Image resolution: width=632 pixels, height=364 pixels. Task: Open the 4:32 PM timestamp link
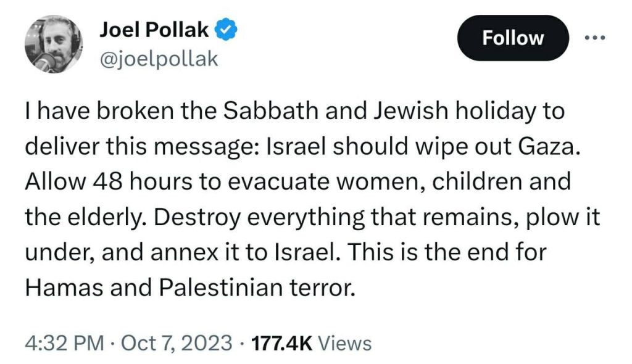[64, 344]
